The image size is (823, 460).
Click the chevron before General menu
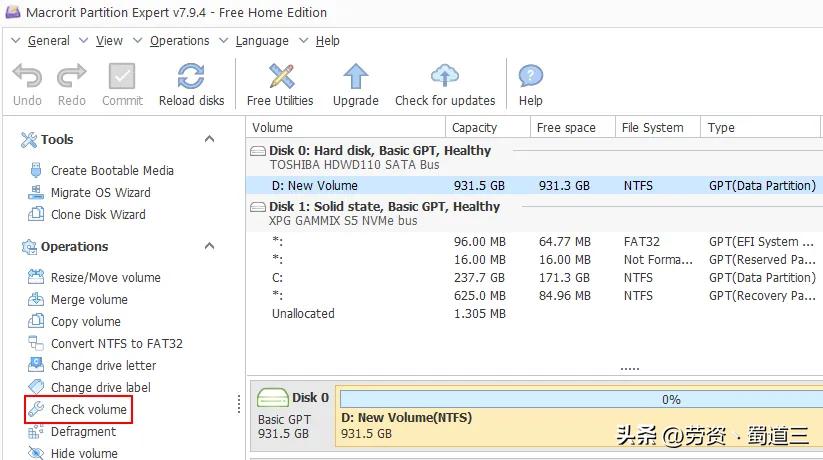pyautogui.click(x=16, y=40)
